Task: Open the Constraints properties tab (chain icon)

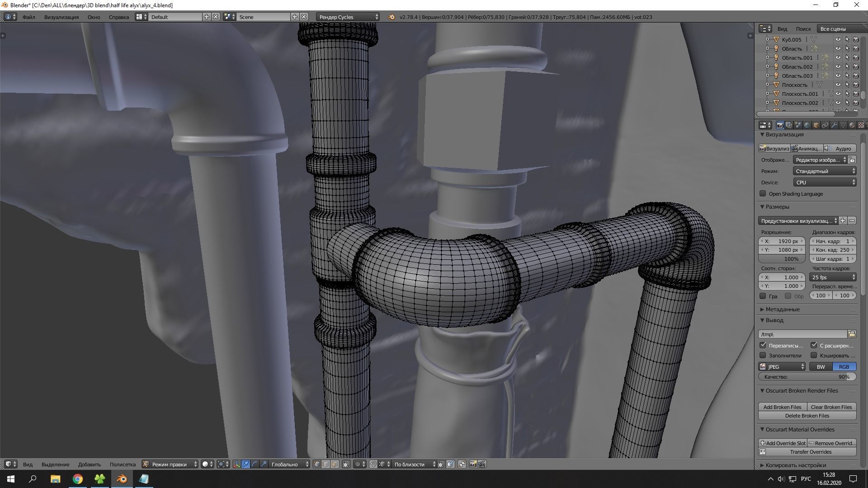Action: (x=825, y=125)
